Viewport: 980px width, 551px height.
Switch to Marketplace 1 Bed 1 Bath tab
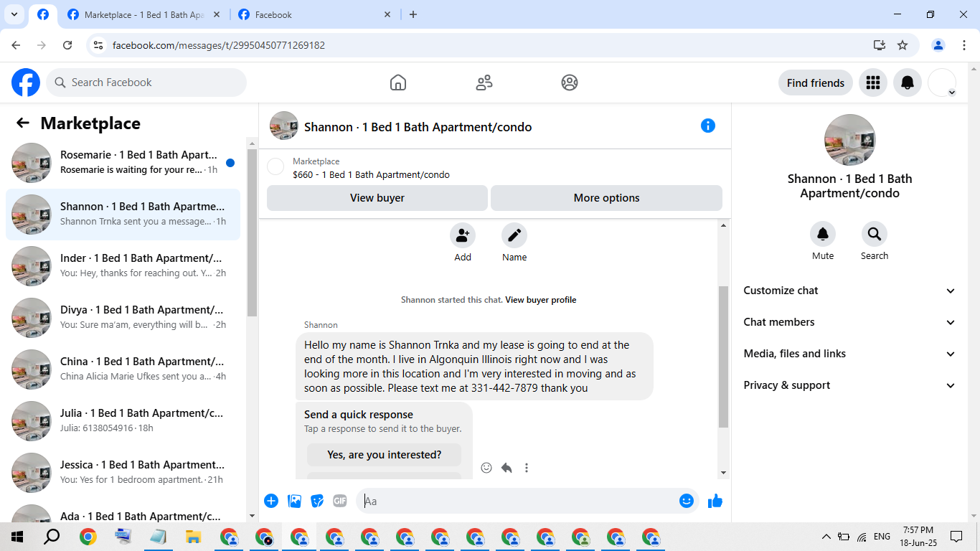142,14
